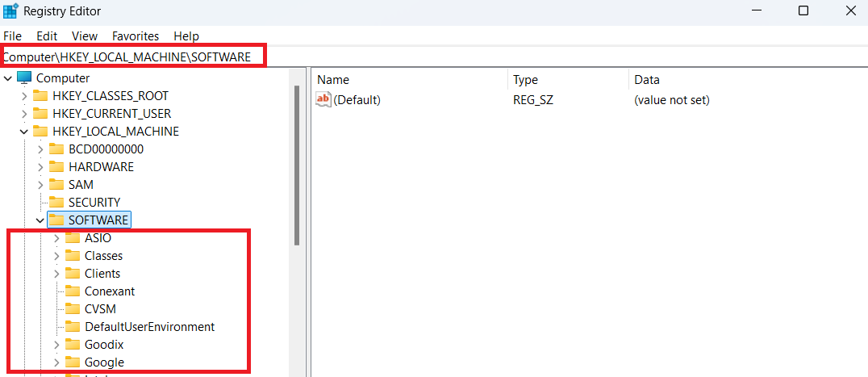Screen dimensions: 868x377
Task: Click the Google folder icon
Action: coord(73,362)
